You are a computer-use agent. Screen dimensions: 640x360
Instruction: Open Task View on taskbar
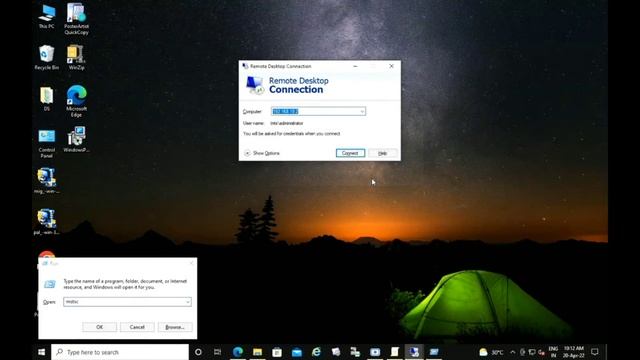[218, 352]
